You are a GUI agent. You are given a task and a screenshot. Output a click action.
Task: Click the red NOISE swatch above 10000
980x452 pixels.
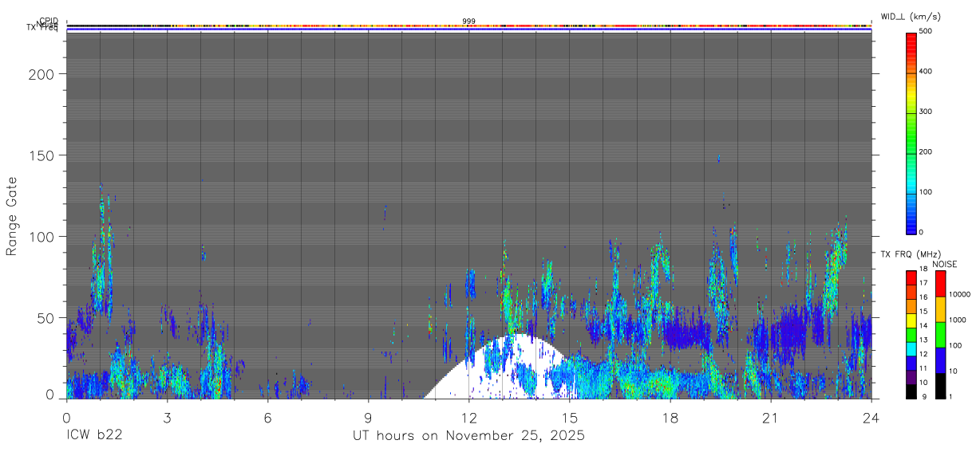(x=940, y=283)
